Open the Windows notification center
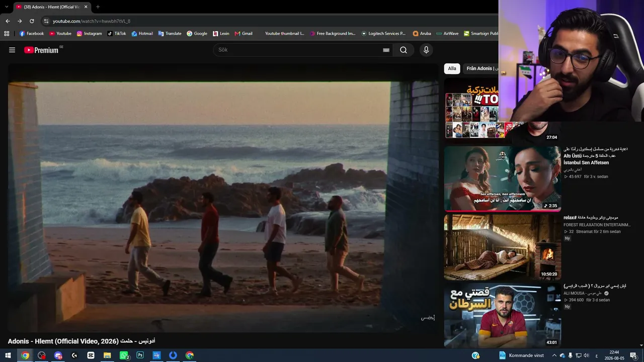 (633, 355)
